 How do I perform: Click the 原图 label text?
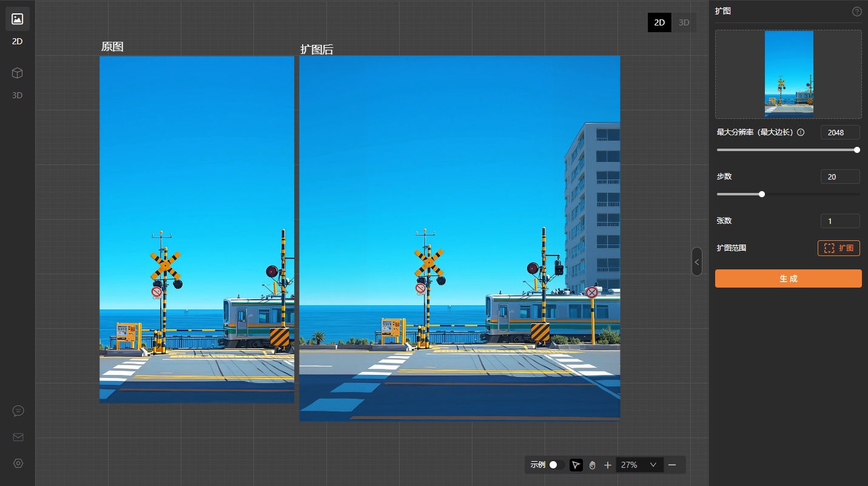(112, 47)
